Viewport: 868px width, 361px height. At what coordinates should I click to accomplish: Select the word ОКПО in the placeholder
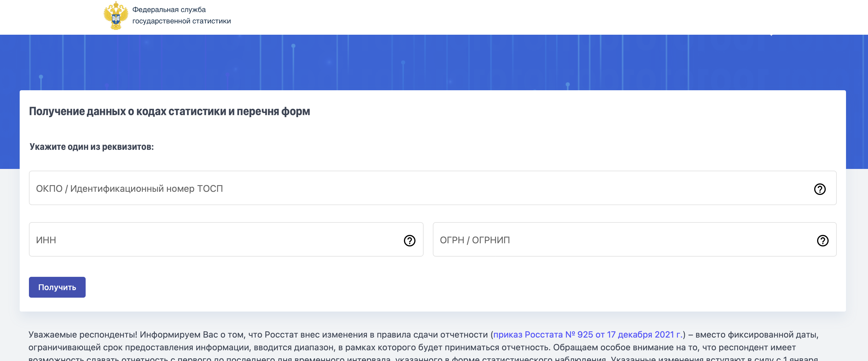pos(49,189)
